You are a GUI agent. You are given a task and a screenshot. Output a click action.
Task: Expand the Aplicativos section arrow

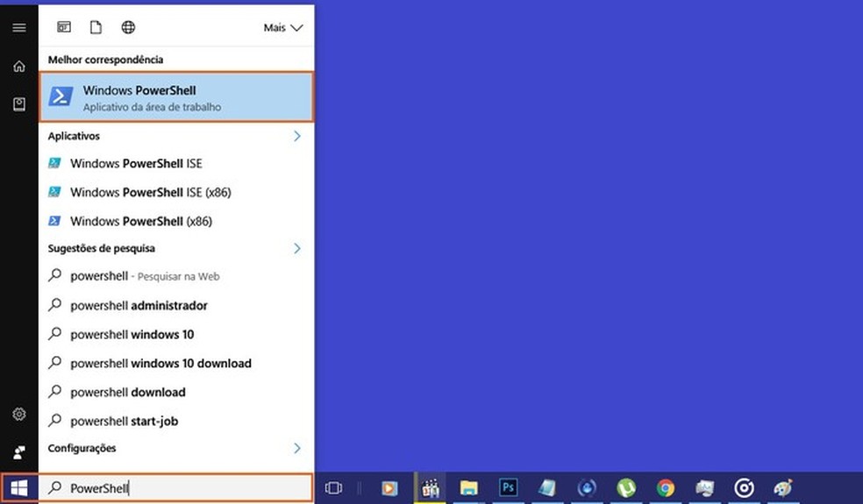(x=297, y=136)
